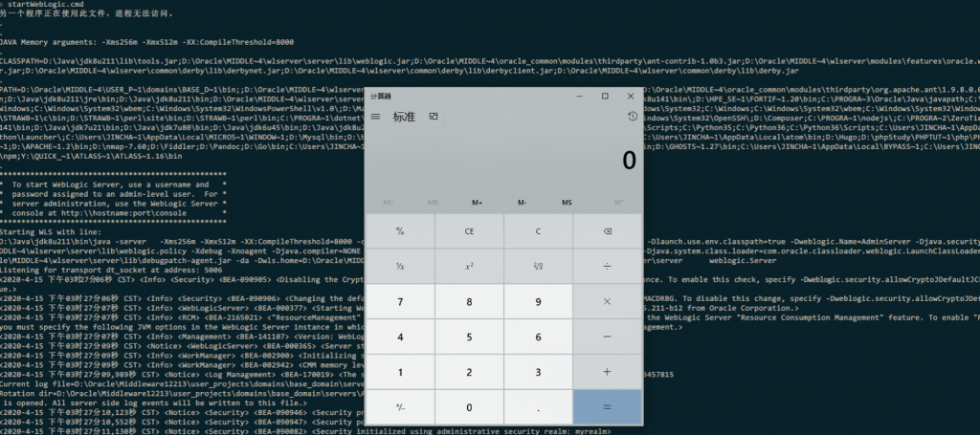The image size is (980, 435).
Task: Click the multiply operator key
Action: (x=607, y=301)
